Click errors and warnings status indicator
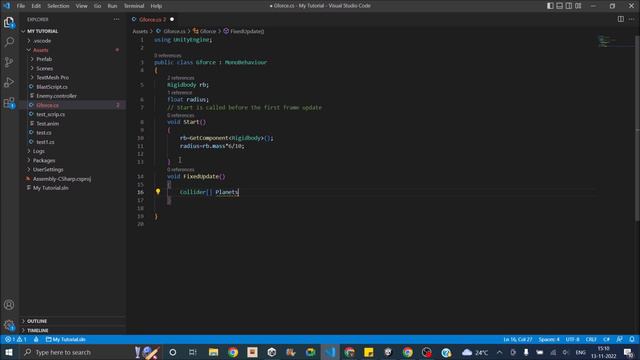The image size is (640, 360). [x=16, y=339]
